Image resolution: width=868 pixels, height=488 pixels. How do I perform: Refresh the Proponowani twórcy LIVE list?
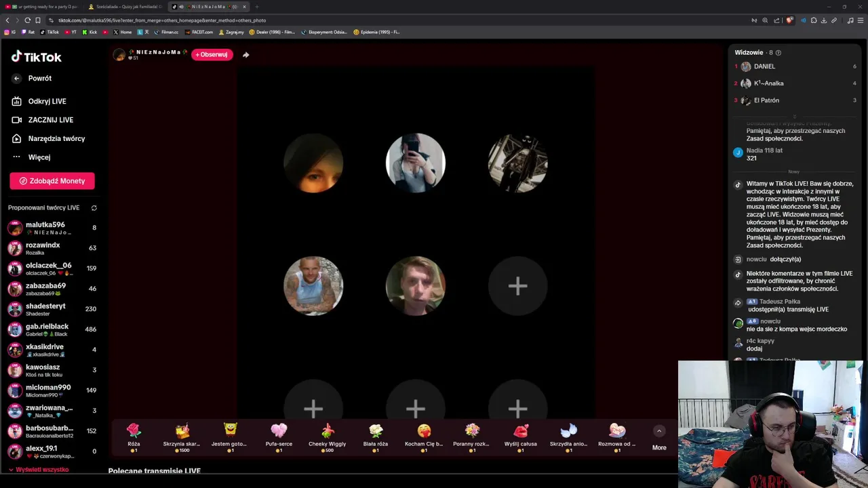click(94, 208)
